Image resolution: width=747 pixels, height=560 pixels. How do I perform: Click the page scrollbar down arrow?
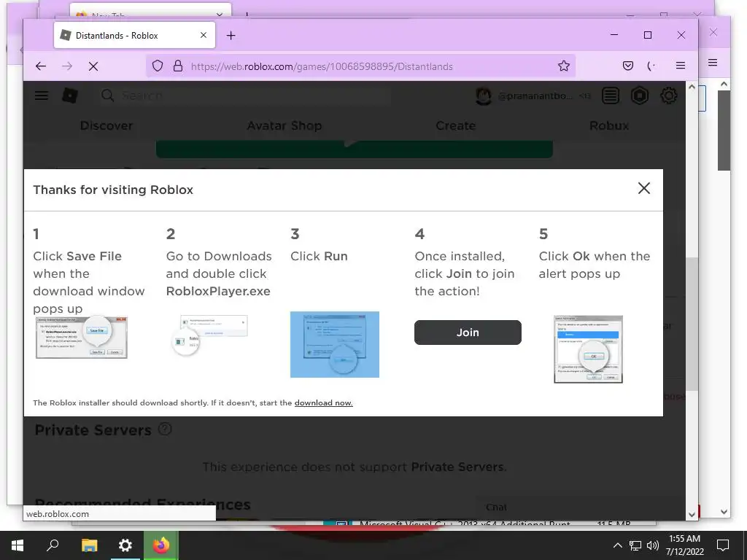click(692, 514)
